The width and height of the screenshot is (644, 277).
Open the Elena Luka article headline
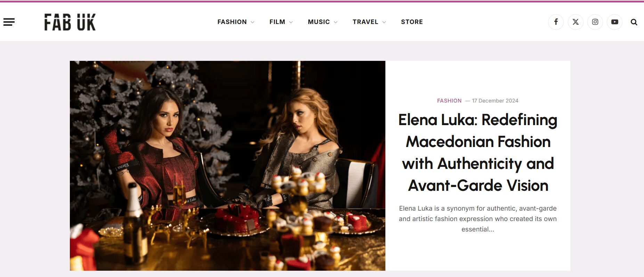pos(478,153)
